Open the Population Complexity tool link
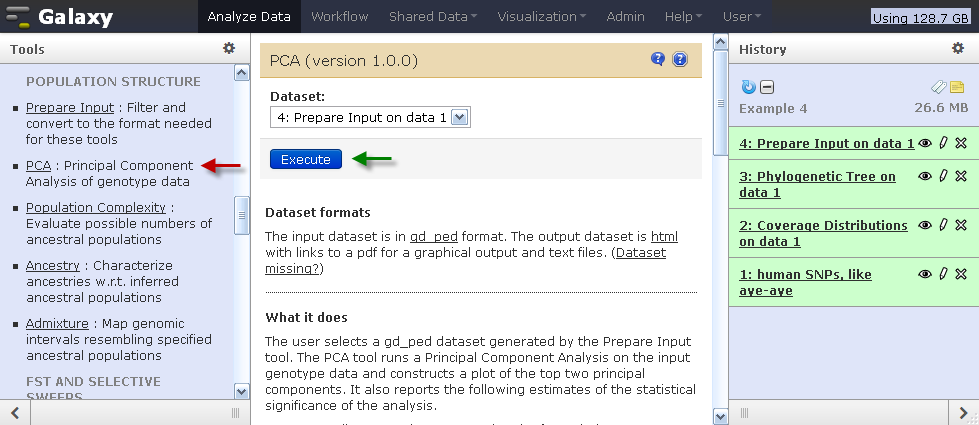This screenshot has width=979, height=425. [x=96, y=207]
